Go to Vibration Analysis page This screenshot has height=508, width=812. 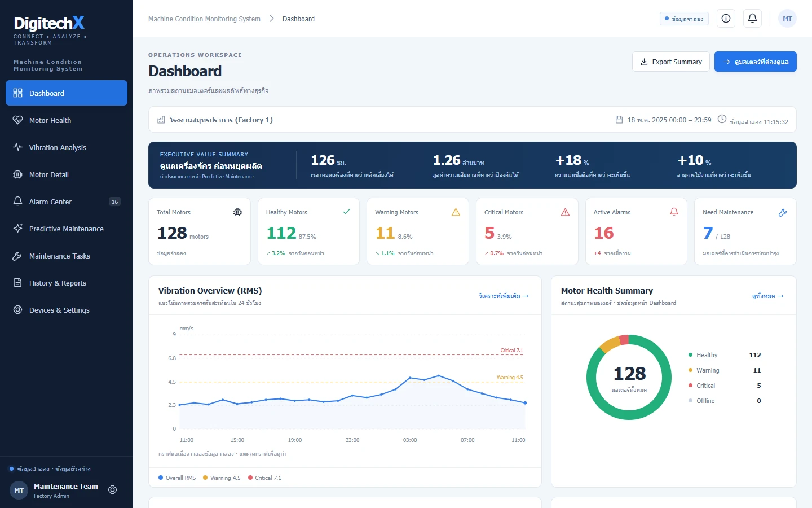click(x=67, y=147)
